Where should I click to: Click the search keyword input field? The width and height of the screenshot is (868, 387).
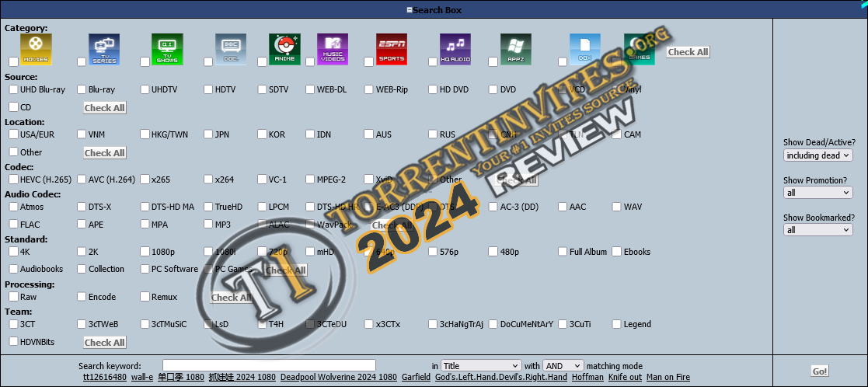point(269,365)
